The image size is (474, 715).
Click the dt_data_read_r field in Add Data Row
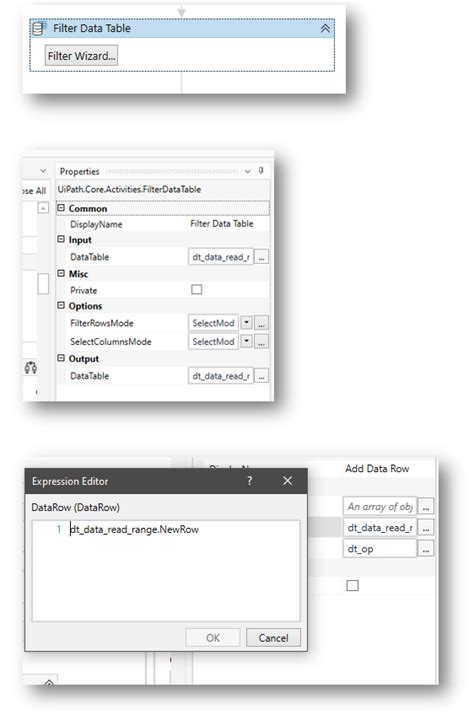click(x=380, y=528)
